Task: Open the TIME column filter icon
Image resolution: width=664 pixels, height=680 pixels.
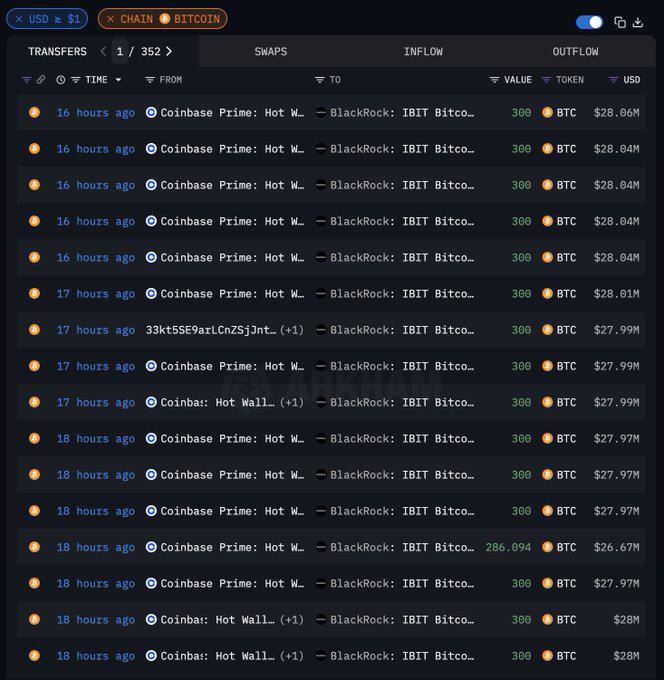Action: 75,80
